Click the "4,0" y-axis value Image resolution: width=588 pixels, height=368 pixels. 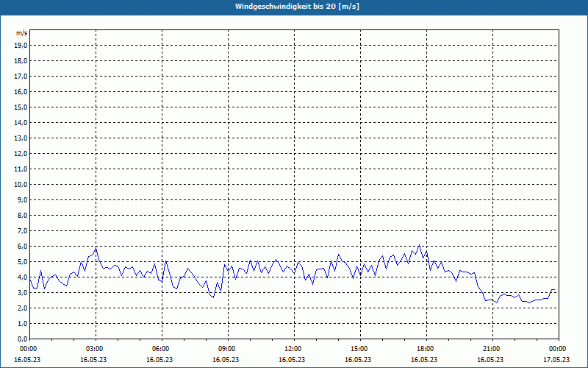[22, 277]
